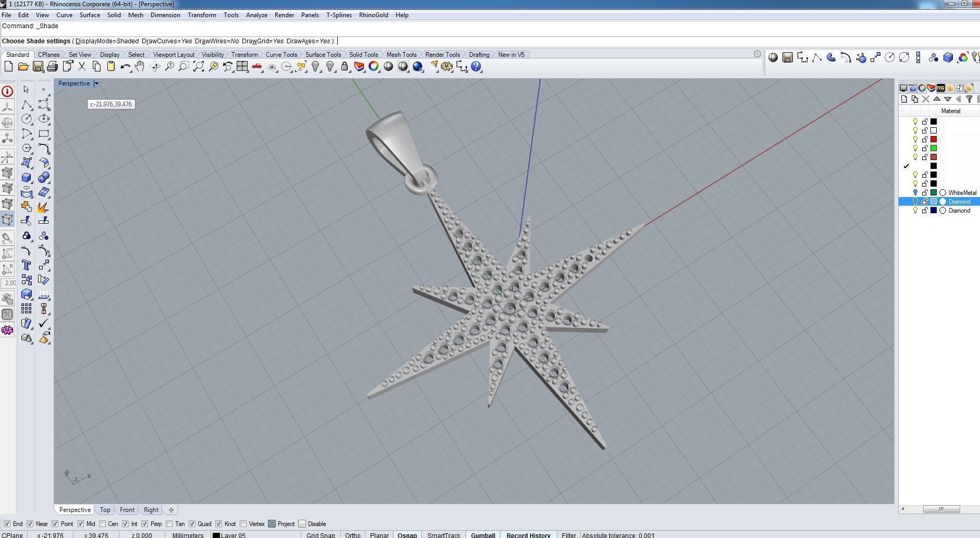Open the Options gear icon
Screen dimensions: 980x538
click(x=447, y=66)
